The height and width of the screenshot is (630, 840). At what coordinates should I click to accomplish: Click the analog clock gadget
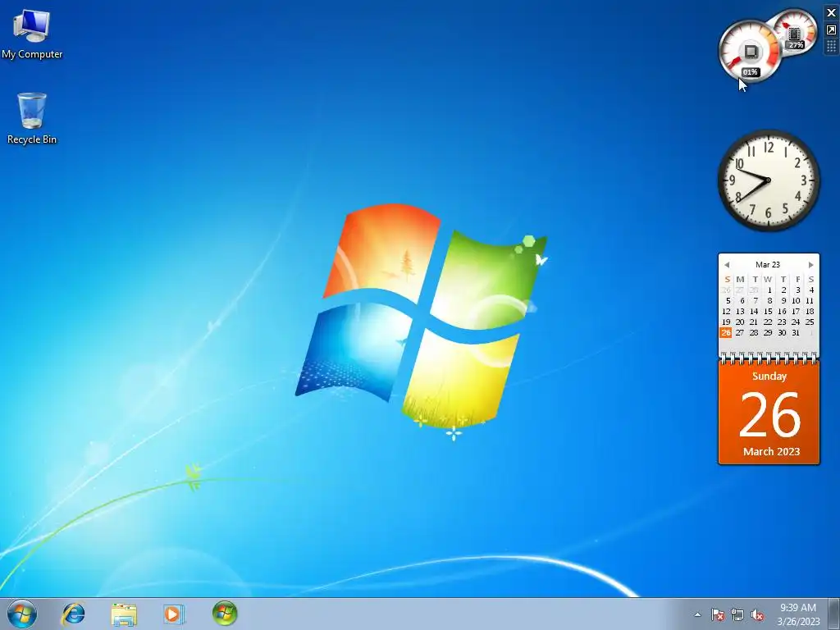[x=769, y=180]
